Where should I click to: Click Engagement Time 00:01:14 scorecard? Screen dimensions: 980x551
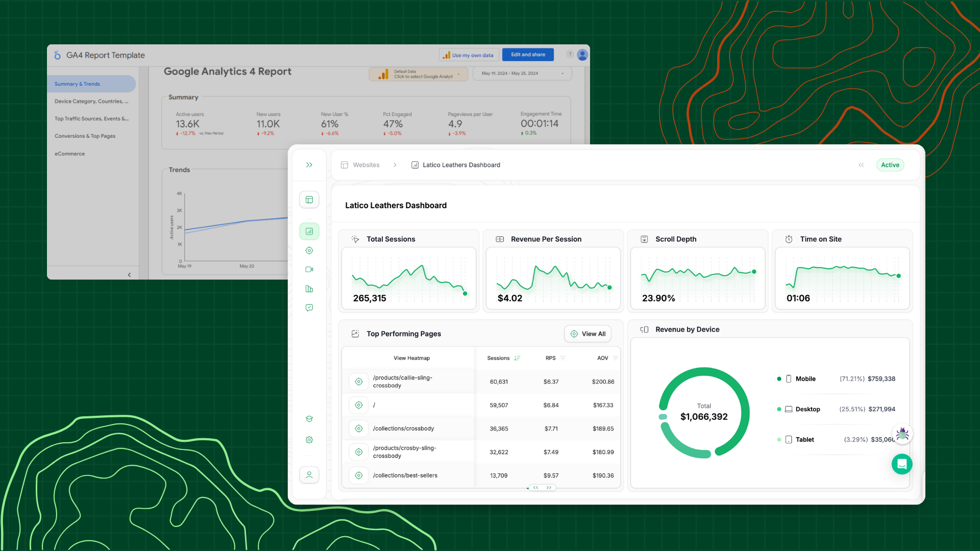click(x=541, y=123)
